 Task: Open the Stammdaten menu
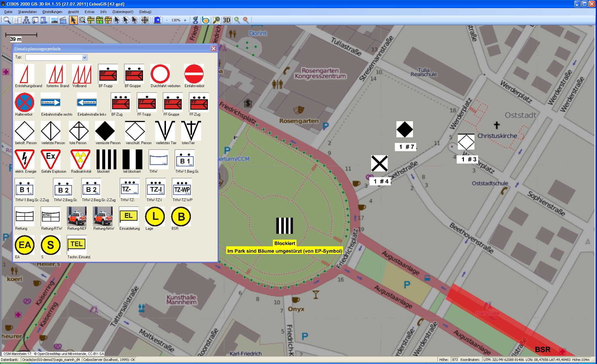tap(27, 12)
